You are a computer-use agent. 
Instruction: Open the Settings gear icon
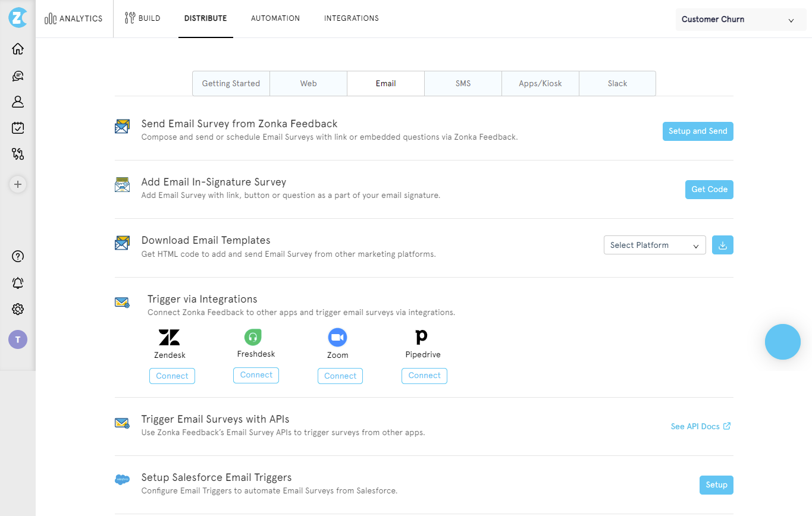coord(18,309)
